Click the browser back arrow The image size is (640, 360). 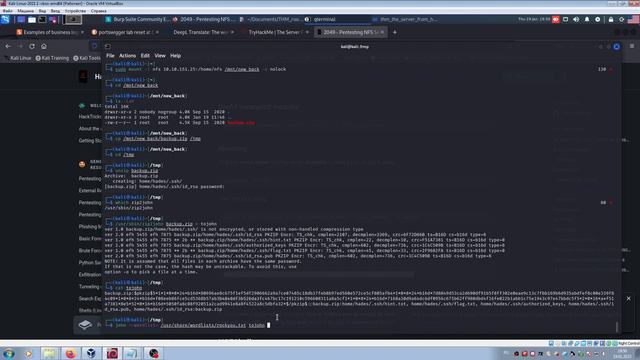8,46
